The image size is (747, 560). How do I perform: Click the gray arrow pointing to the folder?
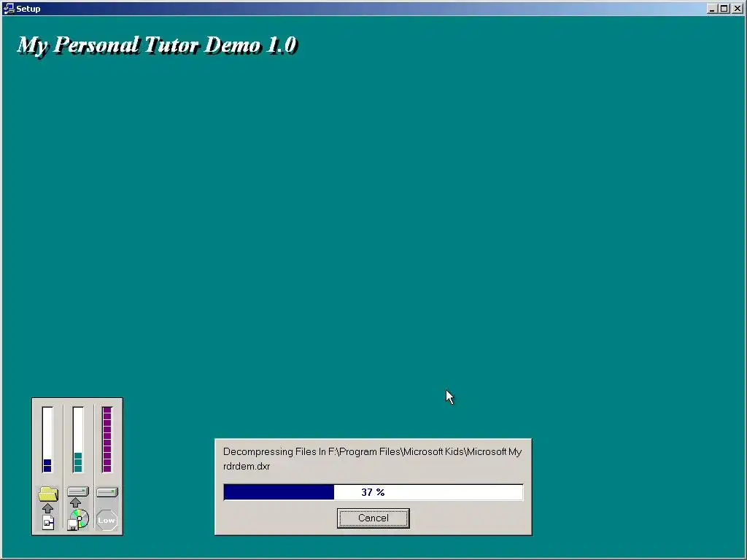click(47, 508)
